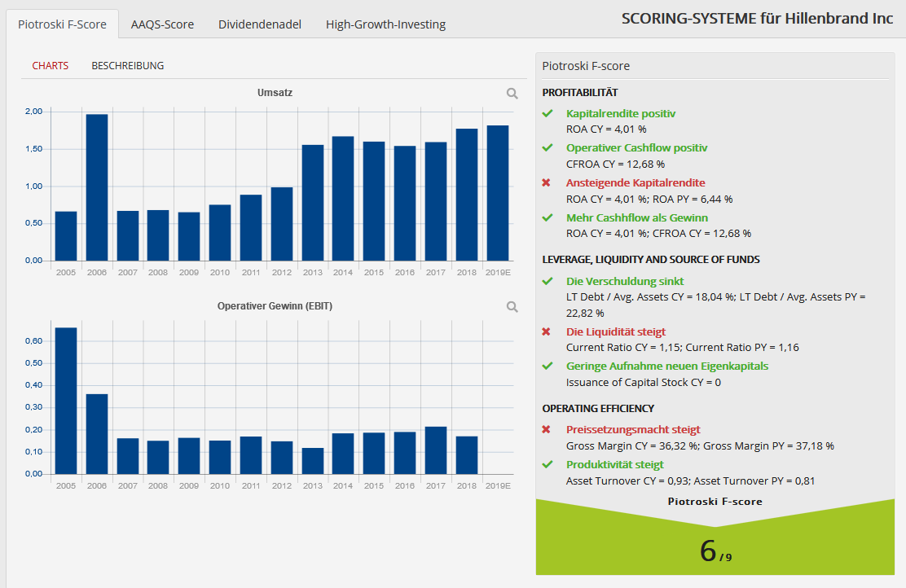Click the OPERATING EFFICIENCY heading
Image resolution: width=906 pixels, height=588 pixels.
point(598,408)
